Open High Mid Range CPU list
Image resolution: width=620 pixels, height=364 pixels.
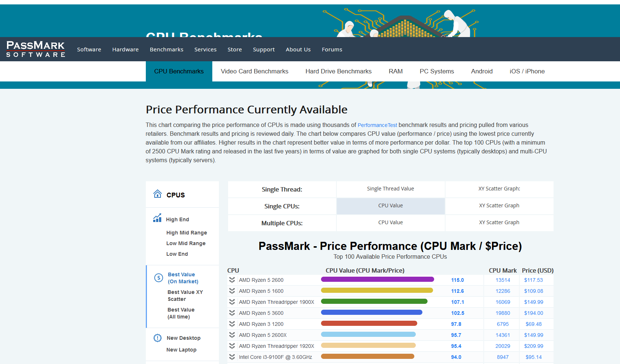(187, 233)
